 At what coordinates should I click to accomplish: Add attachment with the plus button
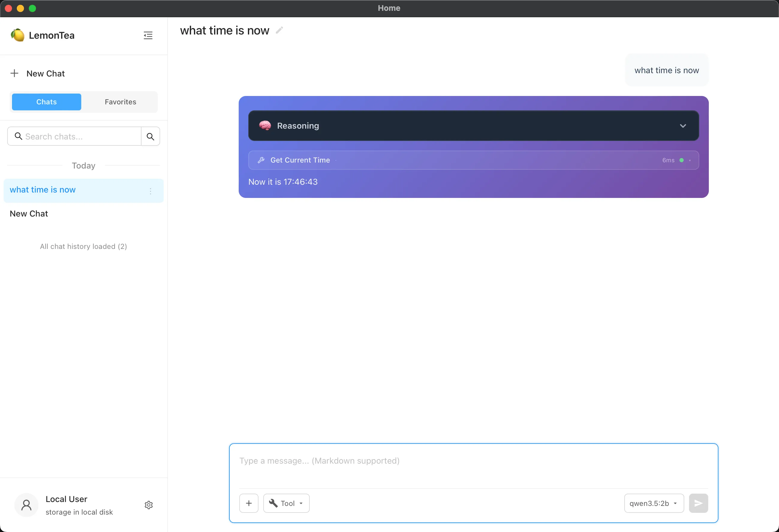click(249, 503)
